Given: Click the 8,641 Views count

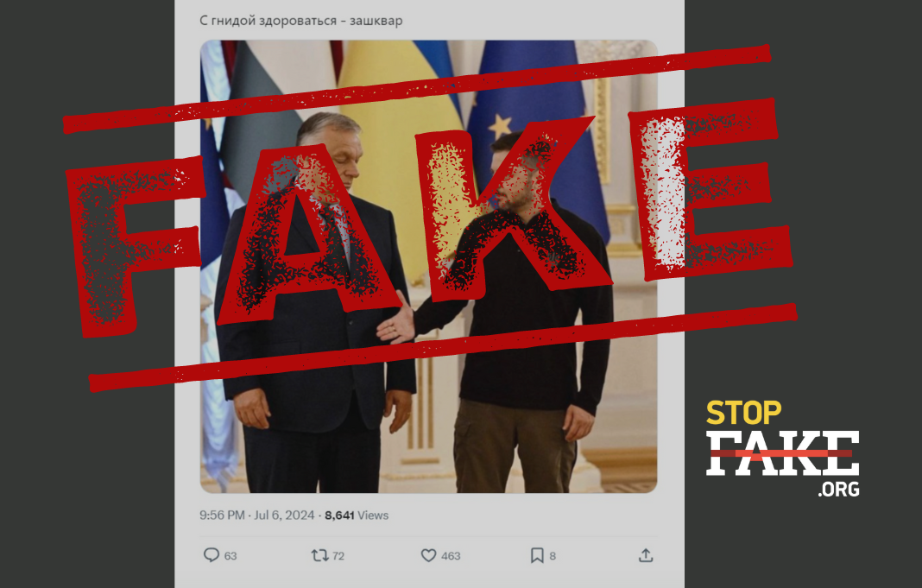Looking at the screenshot, I should [357, 515].
